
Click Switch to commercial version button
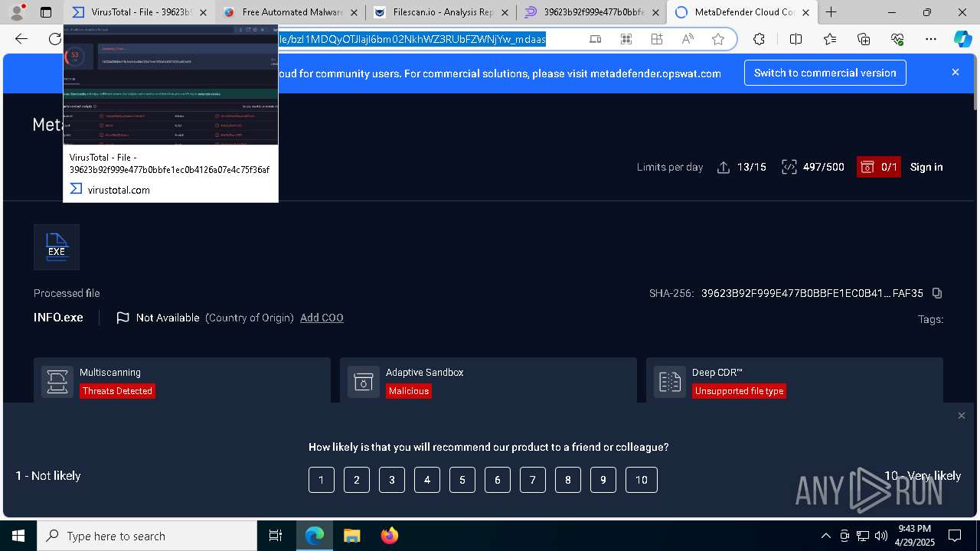[825, 73]
